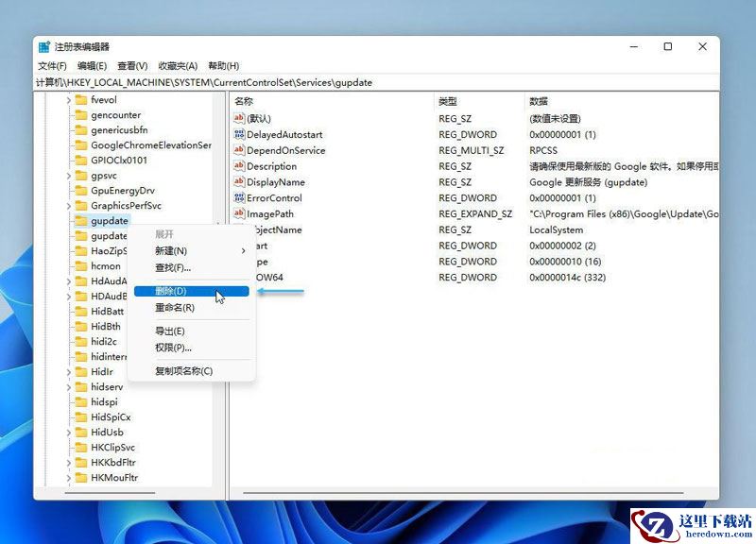Click the HidSpiCx folder icon
This screenshot has width=756, height=544.
pyautogui.click(x=81, y=417)
